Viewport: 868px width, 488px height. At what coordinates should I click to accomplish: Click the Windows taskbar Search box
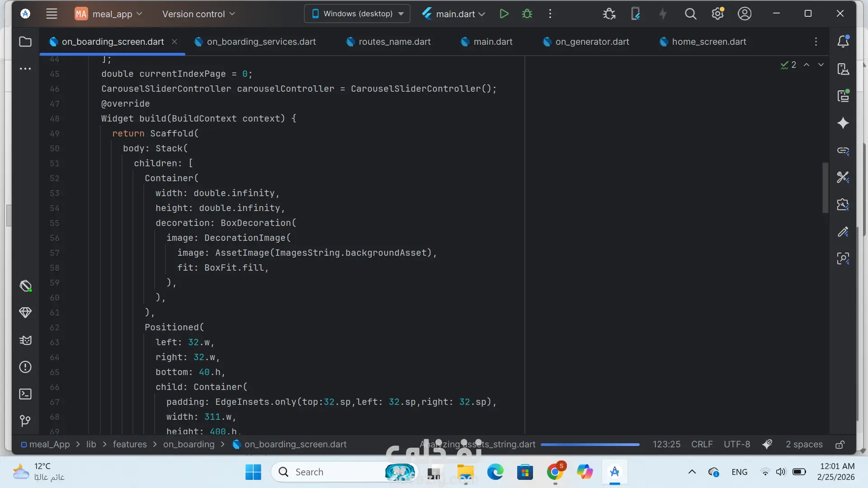[x=325, y=472]
